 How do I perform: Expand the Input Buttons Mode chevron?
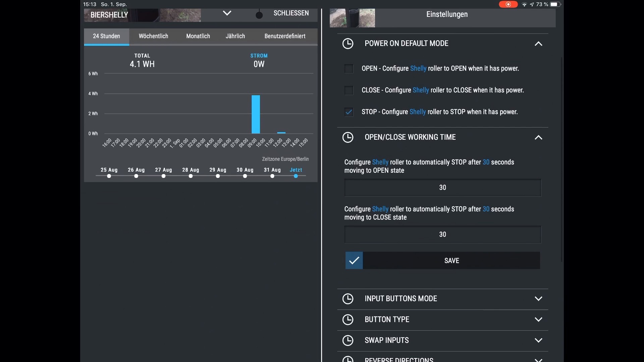coord(538,299)
